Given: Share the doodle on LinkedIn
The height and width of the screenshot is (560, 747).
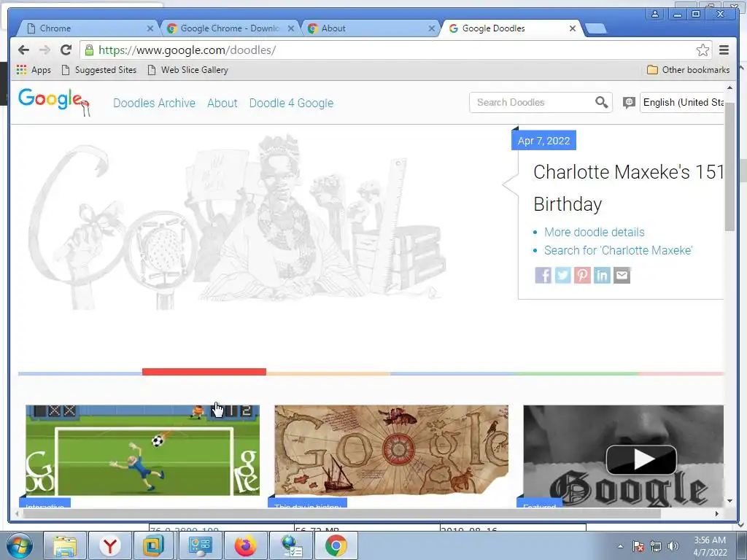Looking at the screenshot, I should tap(602, 275).
